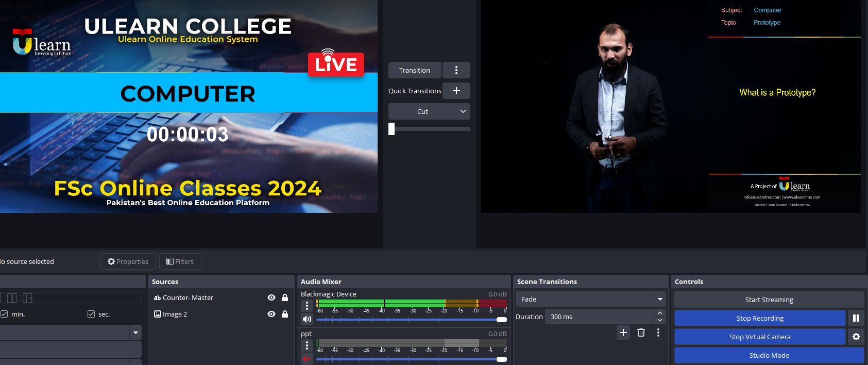Click the ppt audio source label

[306, 334]
